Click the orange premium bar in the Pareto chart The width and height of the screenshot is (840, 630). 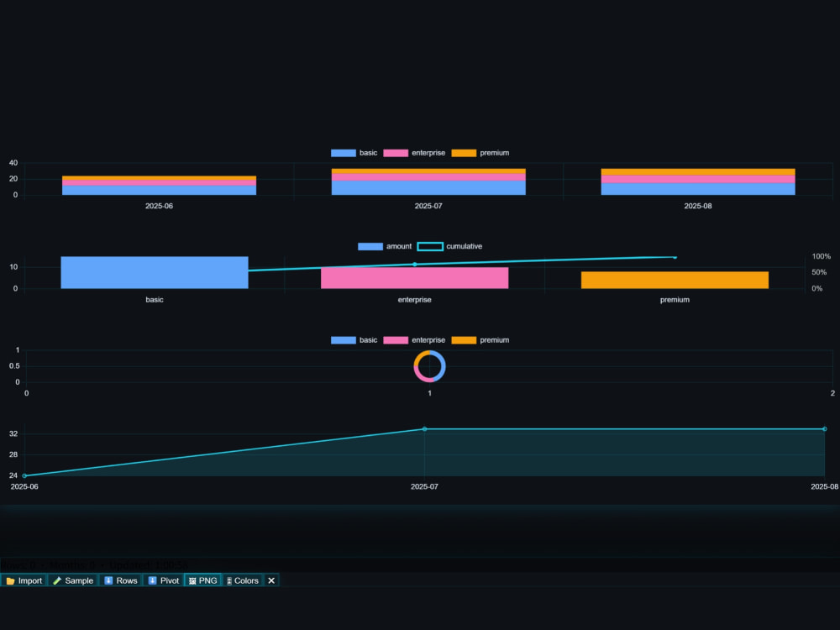point(675,281)
